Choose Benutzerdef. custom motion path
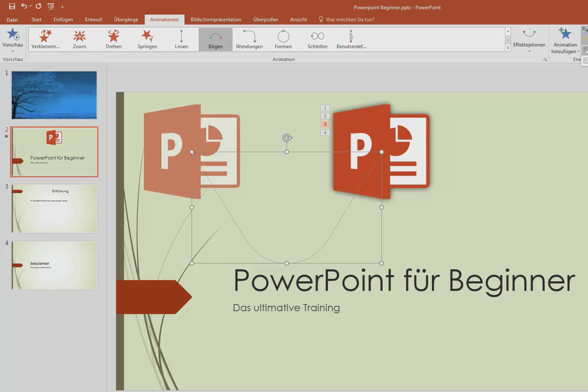Image resolution: width=588 pixels, height=392 pixels. pos(351,39)
